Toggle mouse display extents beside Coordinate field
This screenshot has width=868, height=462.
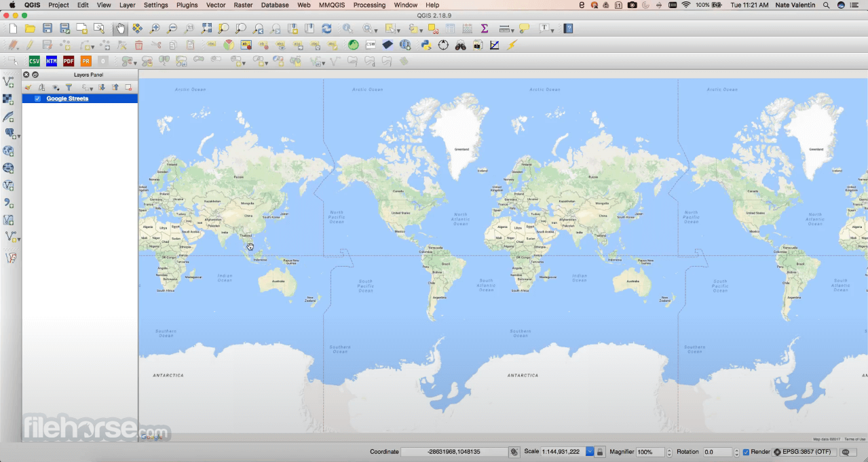[514, 452]
